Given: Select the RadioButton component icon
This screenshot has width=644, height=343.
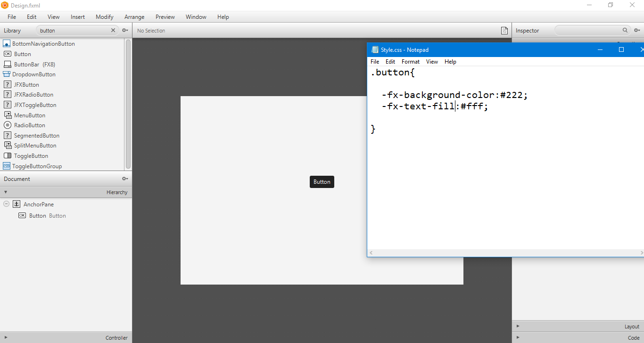Looking at the screenshot, I should (x=8, y=125).
